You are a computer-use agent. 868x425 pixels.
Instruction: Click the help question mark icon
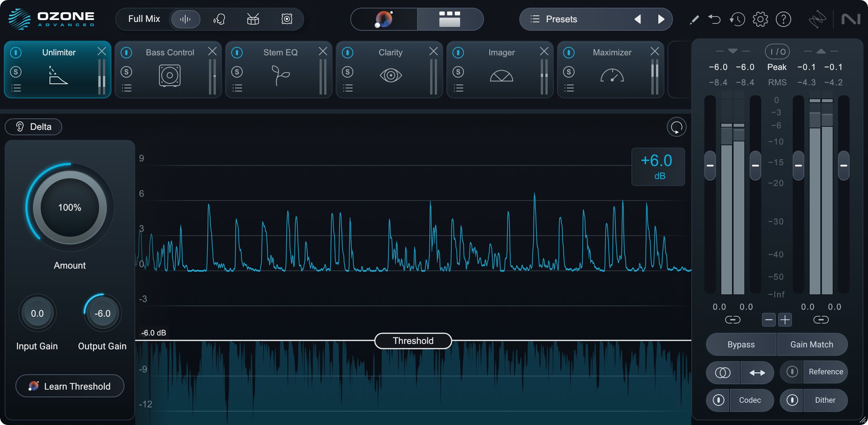pos(783,19)
